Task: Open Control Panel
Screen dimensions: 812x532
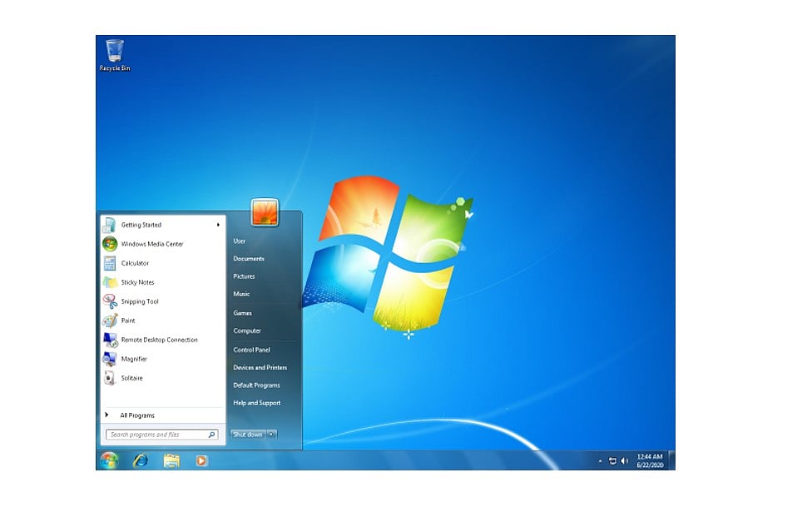Action: (x=250, y=350)
